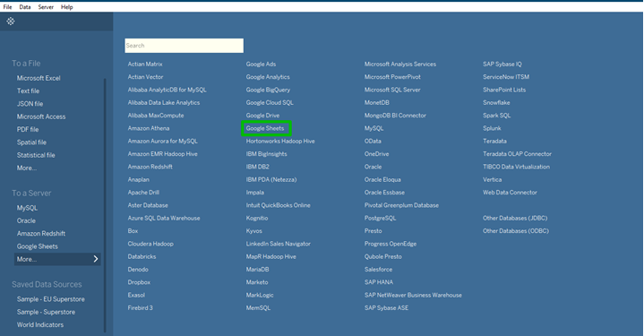Choose the Snowflake connector
The image size is (644, 336).
point(496,103)
